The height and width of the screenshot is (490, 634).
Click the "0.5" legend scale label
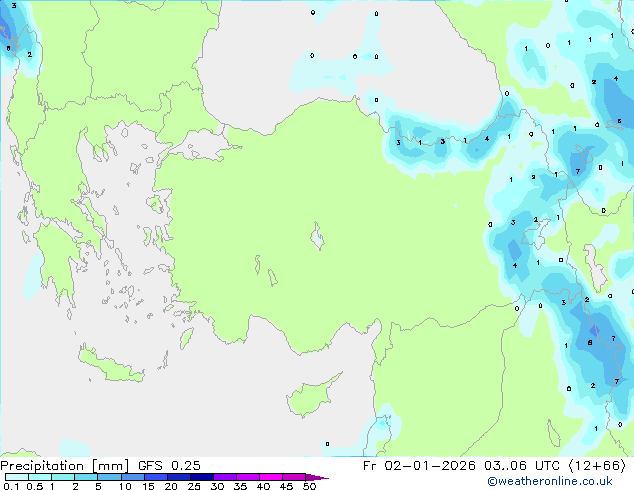point(35,486)
